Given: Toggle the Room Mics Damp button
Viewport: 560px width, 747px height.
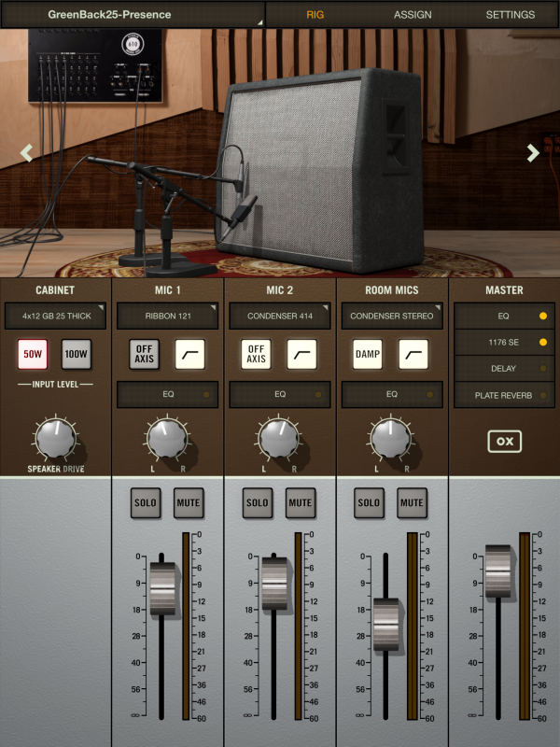Looking at the screenshot, I should (369, 354).
